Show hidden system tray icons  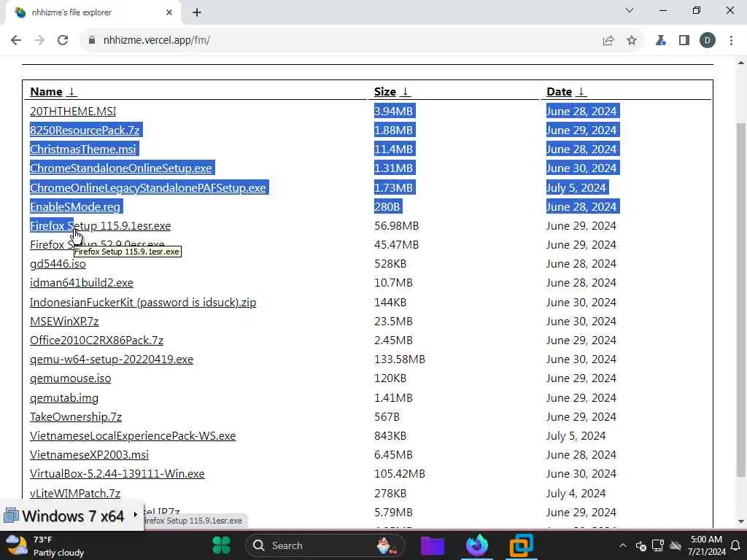623,545
